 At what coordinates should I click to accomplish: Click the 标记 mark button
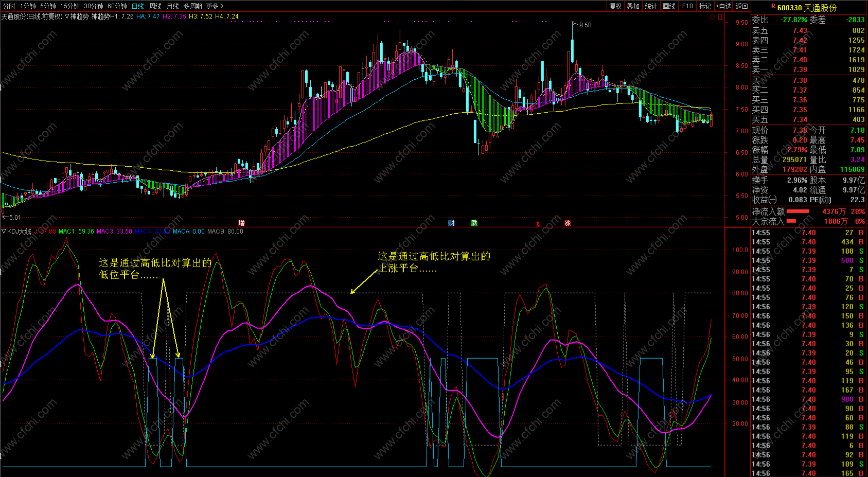point(705,6)
